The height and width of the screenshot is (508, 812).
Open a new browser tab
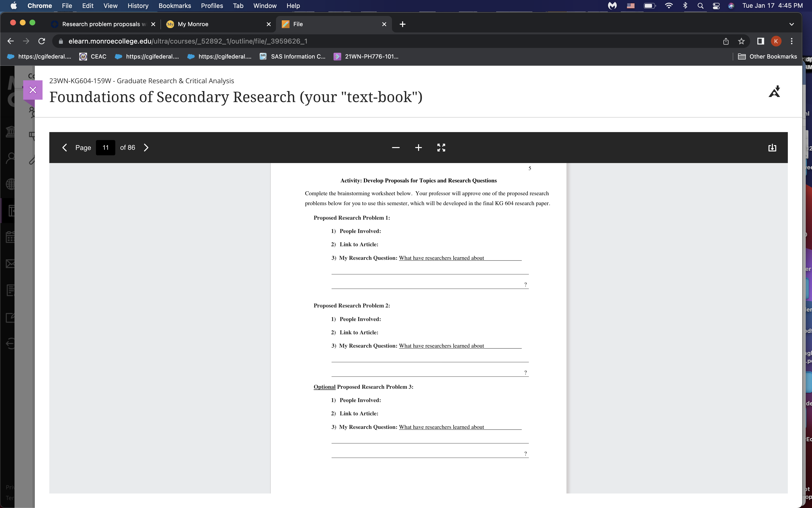pyautogui.click(x=403, y=24)
